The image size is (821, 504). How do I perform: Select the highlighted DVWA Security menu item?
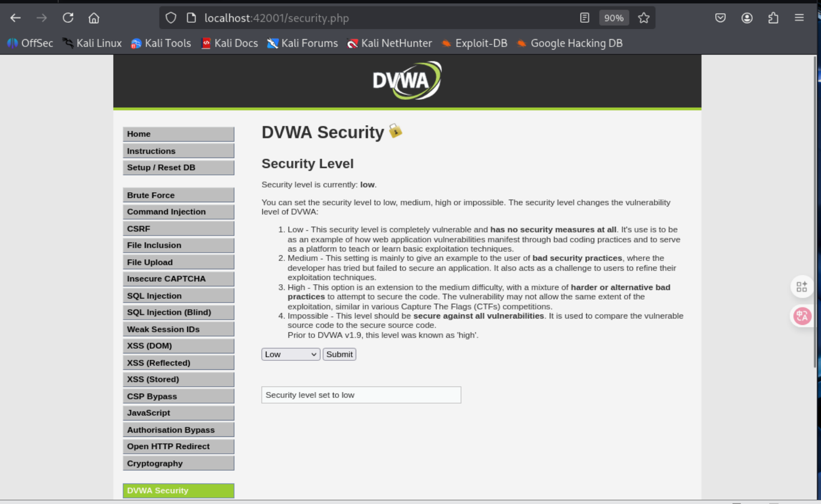pos(179,491)
